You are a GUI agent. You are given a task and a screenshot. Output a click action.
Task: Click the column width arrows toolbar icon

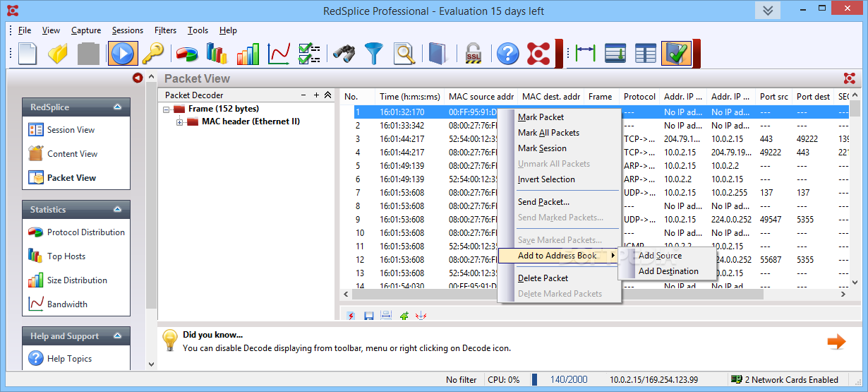pyautogui.click(x=586, y=54)
